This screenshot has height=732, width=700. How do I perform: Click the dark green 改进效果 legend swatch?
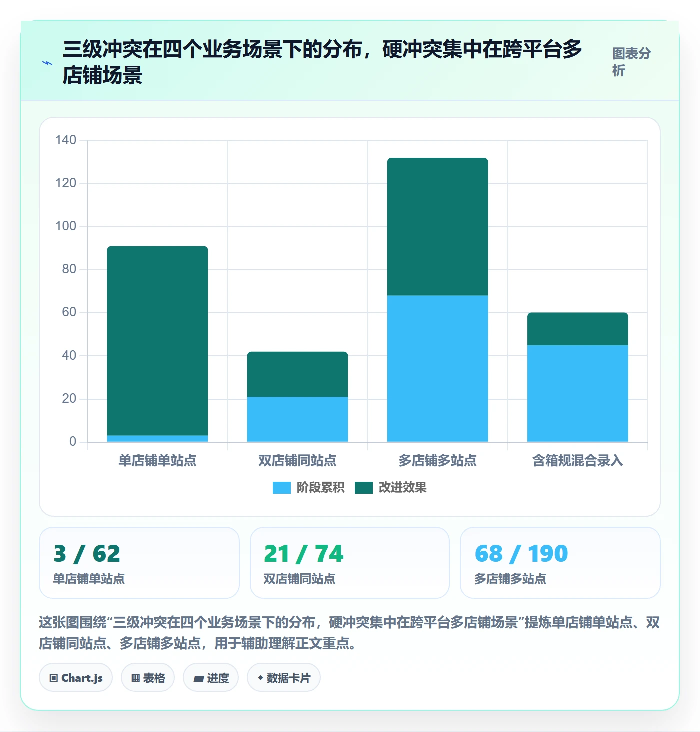[364, 488]
